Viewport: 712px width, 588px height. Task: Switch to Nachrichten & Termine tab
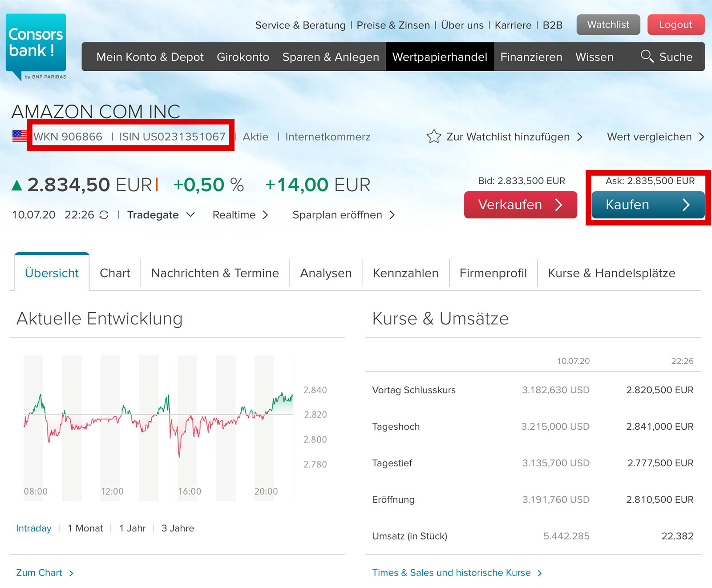tap(215, 273)
